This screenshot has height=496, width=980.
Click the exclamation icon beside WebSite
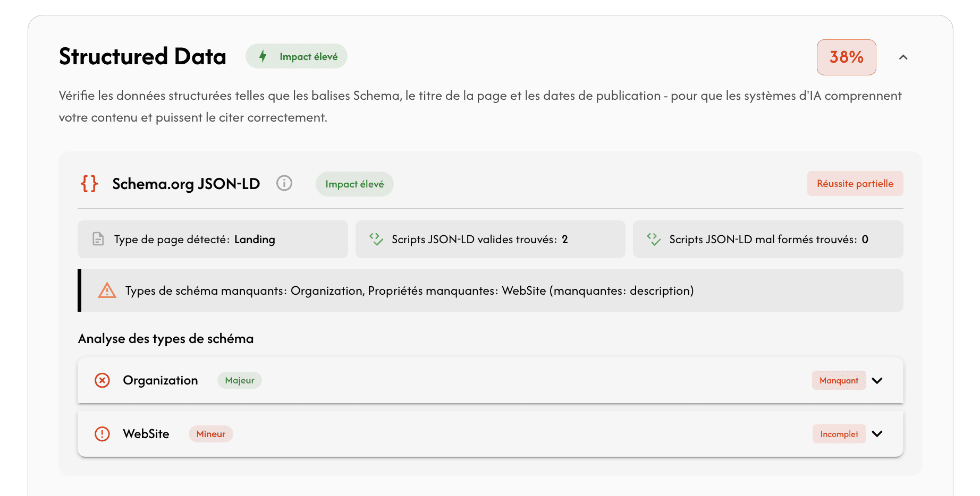pos(102,434)
